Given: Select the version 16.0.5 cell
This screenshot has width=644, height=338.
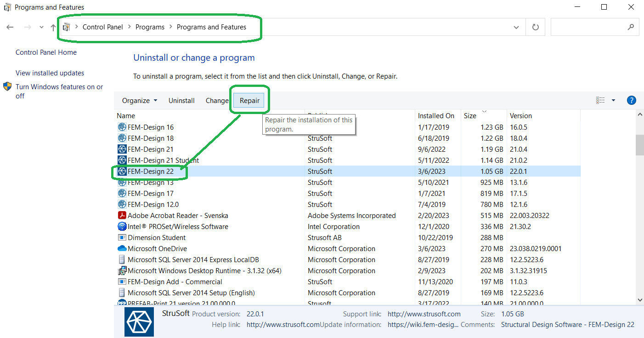Looking at the screenshot, I should click(x=519, y=127).
